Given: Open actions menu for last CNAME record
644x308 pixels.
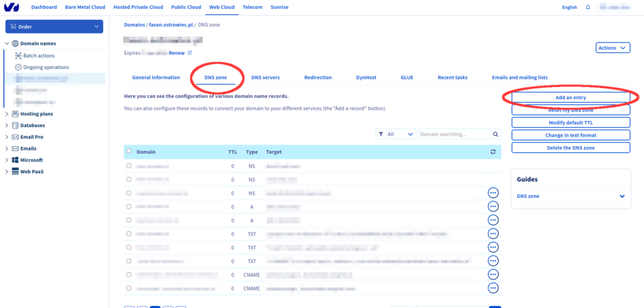Looking at the screenshot, I should point(493,288).
